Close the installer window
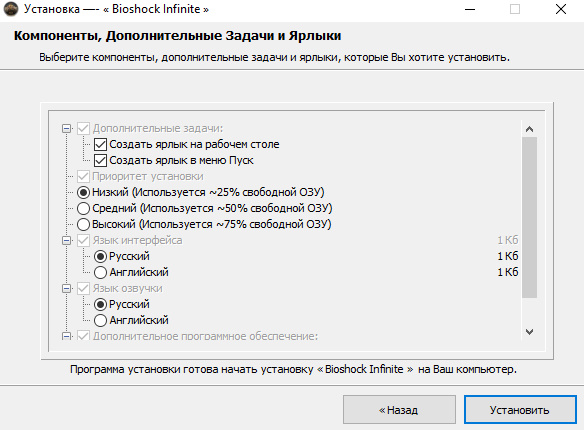This screenshot has width=584, height=430. point(561,9)
